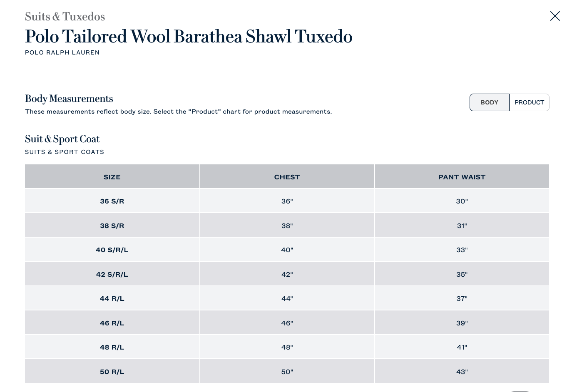Close the size guide dialog
The image size is (572, 392).
point(555,16)
